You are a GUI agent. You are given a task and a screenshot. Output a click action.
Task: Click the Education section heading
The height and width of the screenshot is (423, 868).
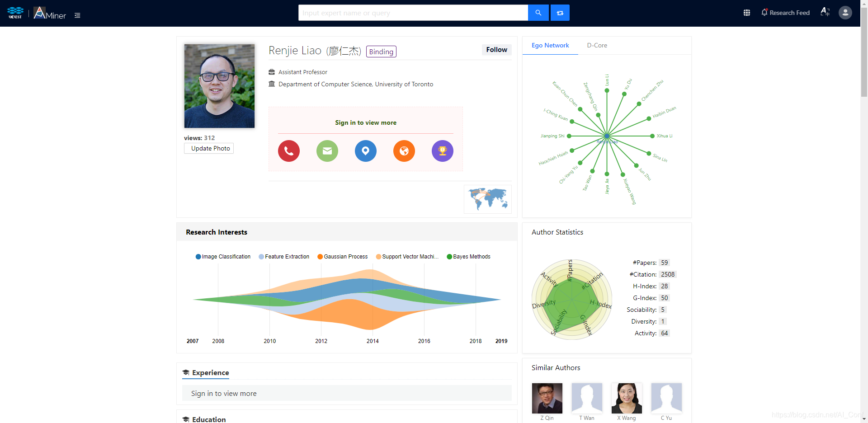coord(209,419)
